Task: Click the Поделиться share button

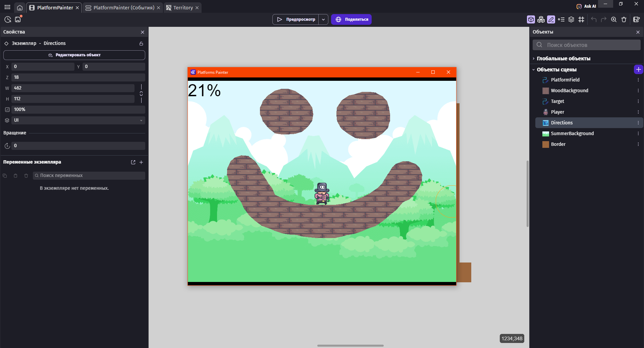Action: (x=351, y=19)
